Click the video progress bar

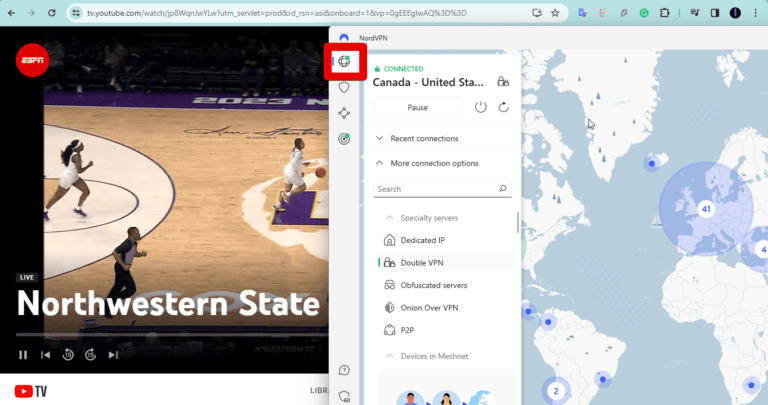pos(160,334)
